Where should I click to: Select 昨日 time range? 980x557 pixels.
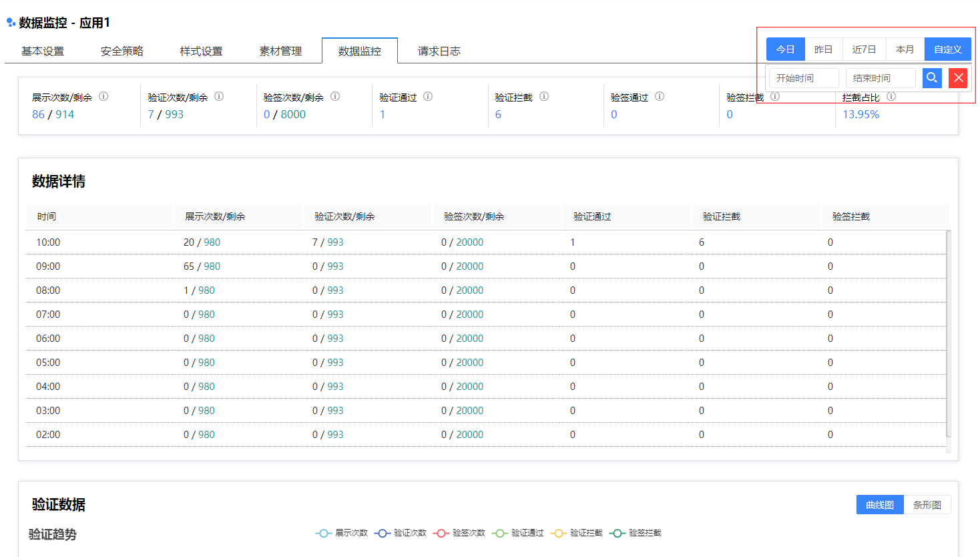[824, 49]
